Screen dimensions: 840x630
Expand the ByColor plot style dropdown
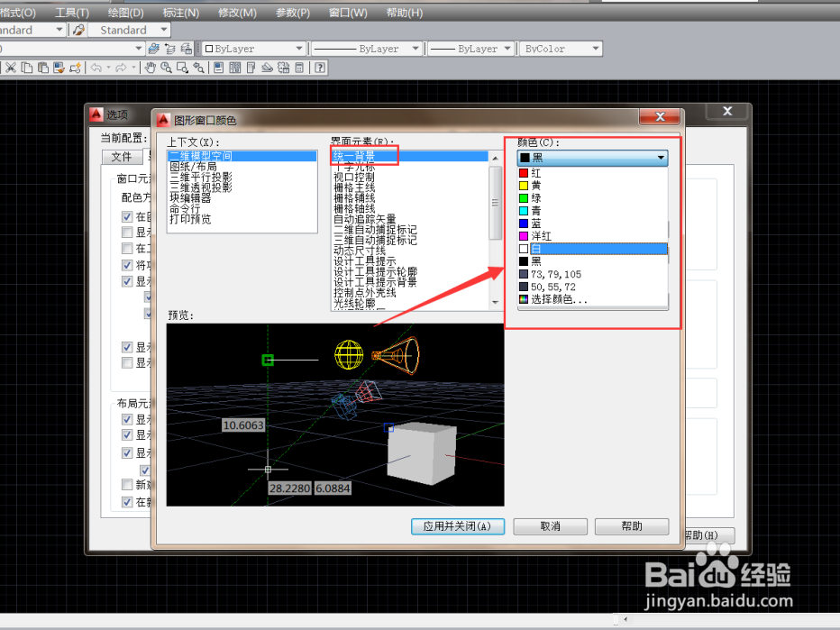[597, 49]
